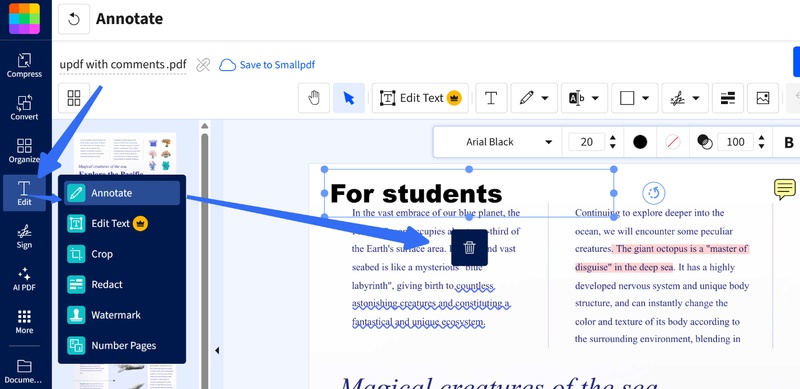Click thumbnail panel scroll up arrow

[205, 126]
